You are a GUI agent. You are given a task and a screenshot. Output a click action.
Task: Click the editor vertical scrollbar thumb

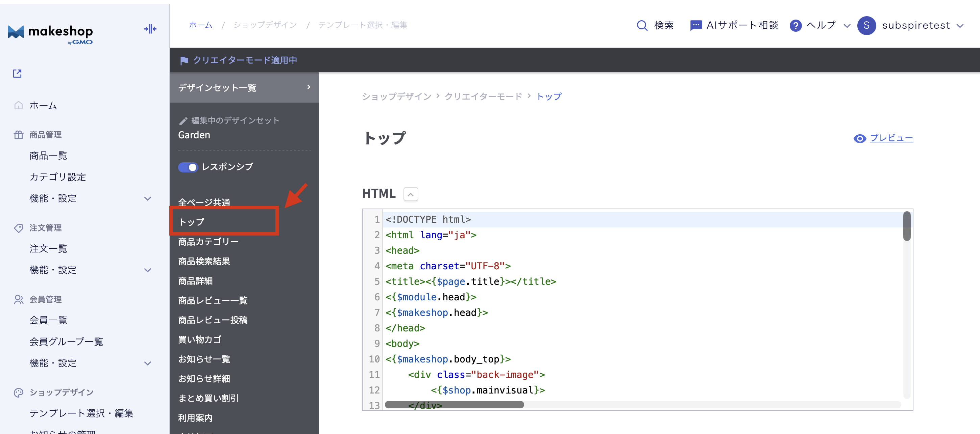(907, 226)
